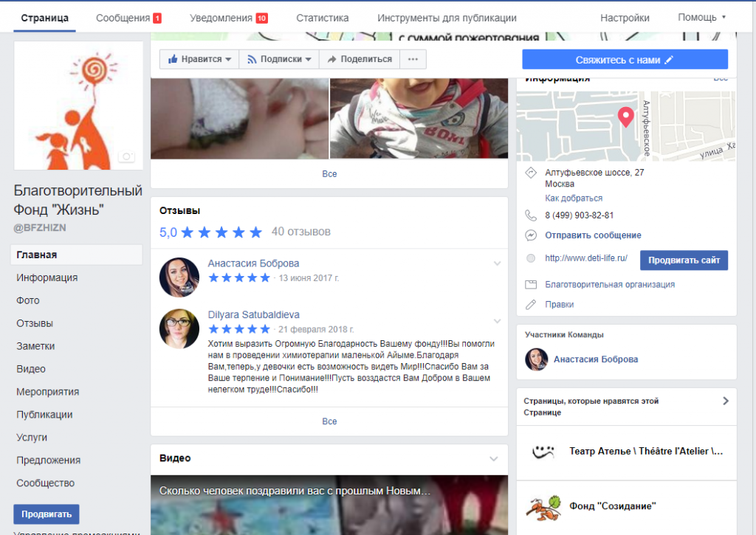Click Анастасия Боброва reviewer avatar

point(179,277)
